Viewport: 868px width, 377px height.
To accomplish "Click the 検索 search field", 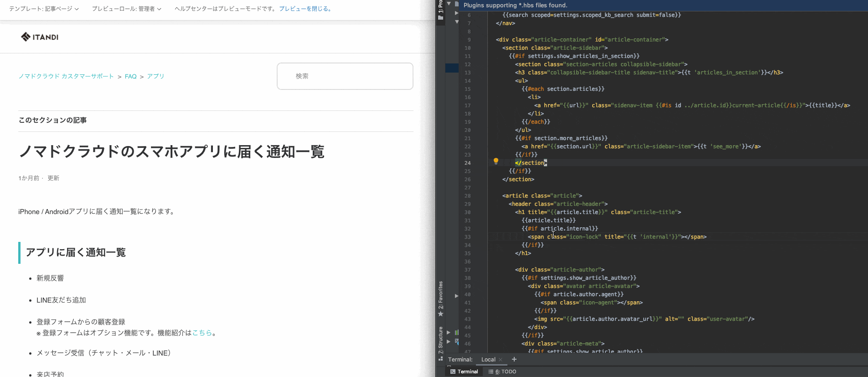I will 345,76.
